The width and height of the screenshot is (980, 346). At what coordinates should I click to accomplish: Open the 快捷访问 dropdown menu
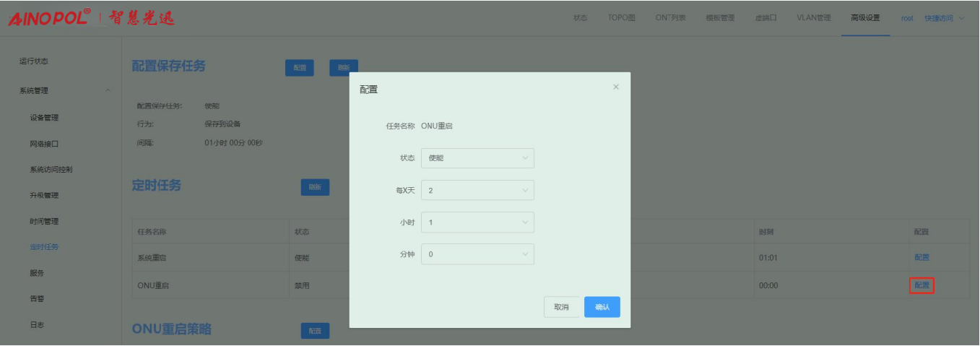point(944,18)
